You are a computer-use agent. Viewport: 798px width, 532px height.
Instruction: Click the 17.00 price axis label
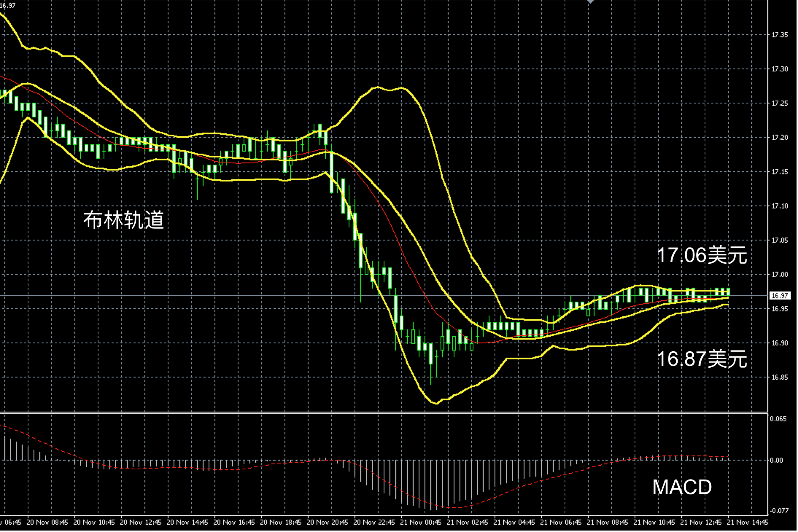(780, 275)
